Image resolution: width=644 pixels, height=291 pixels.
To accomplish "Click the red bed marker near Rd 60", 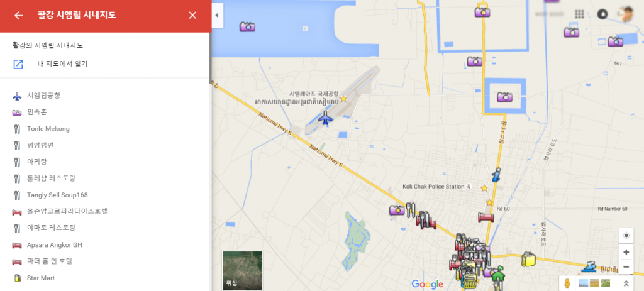I will [486, 217].
